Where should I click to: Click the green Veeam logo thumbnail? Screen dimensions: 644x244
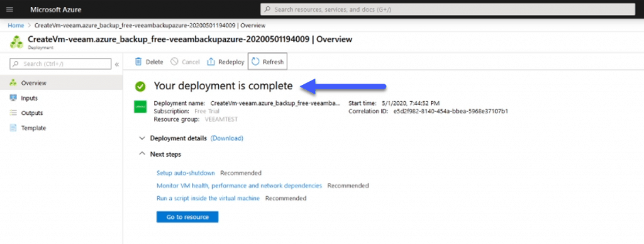(x=140, y=106)
